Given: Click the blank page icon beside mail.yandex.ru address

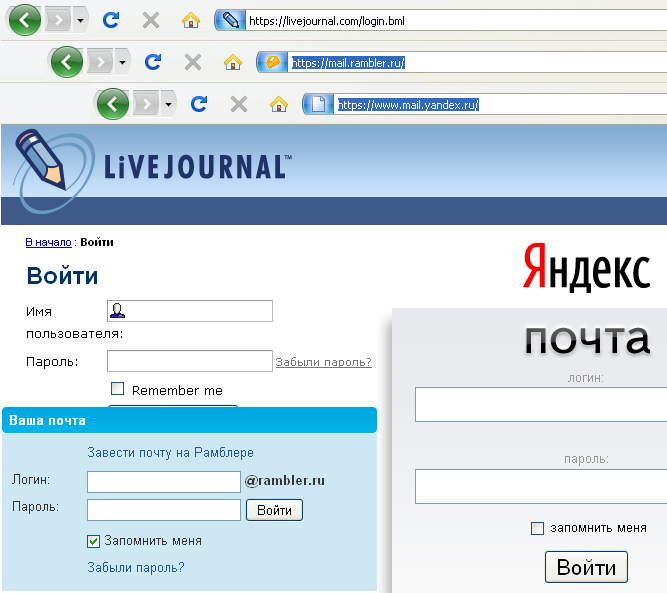Looking at the screenshot, I should tap(319, 104).
